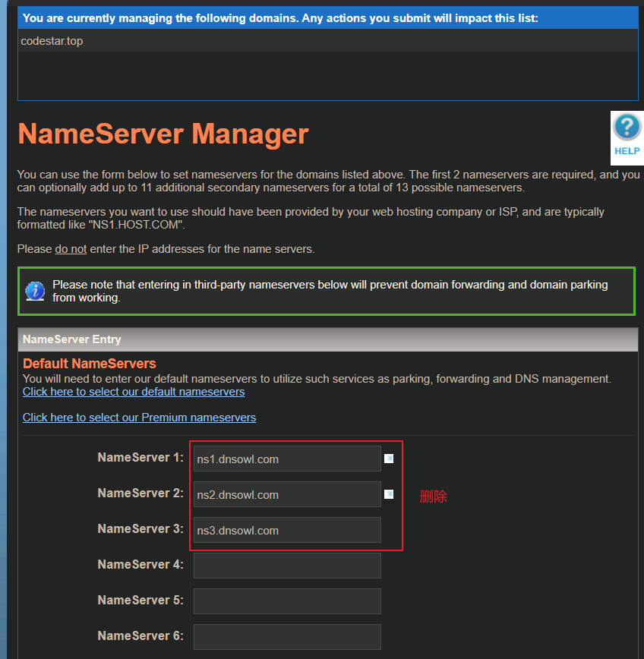The width and height of the screenshot is (644, 659).
Task: Focus the NameServer 1 input field
Action: [287, 459]
